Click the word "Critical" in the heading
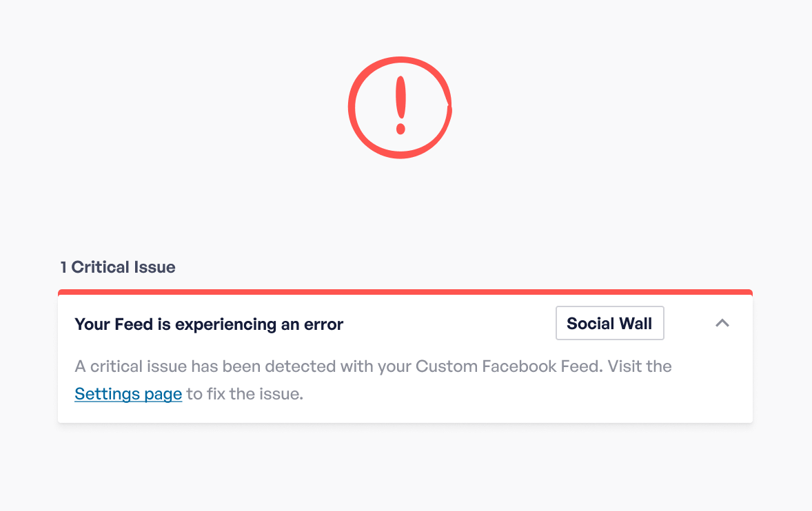 [x=103, y=267]
